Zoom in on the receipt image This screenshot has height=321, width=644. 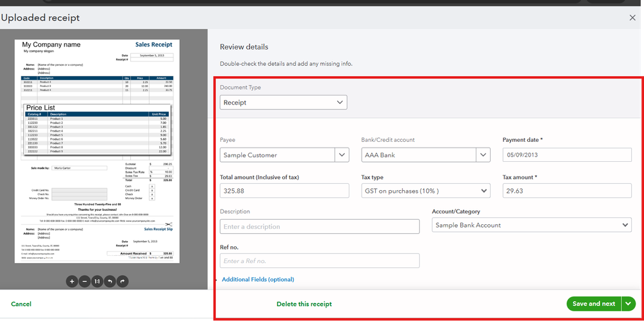(72, 281)
